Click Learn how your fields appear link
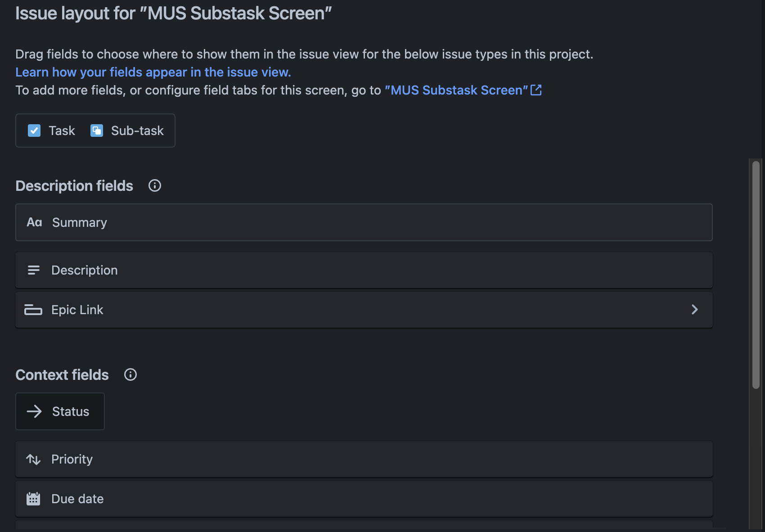Image resolution: width=765 pixels, height=532 pixels. point(153,72)
